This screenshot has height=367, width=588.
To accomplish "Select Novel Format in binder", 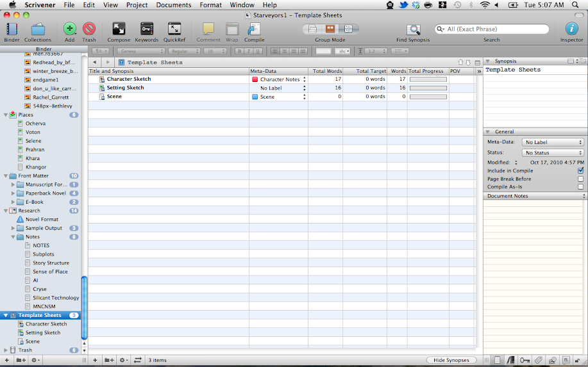I will 42,220.
